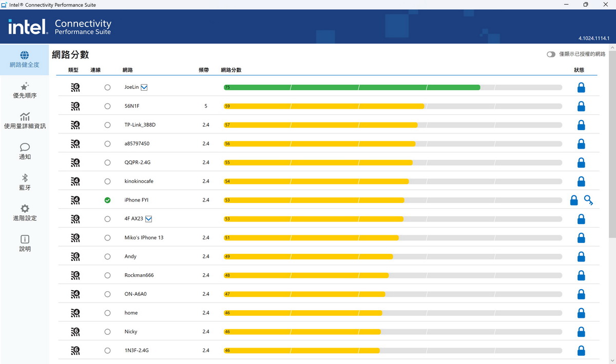Open notifications (通知) speech bubble icon
Image resolution: width=616 pixels, height=364 pixels.
click(x=25, y=147)
